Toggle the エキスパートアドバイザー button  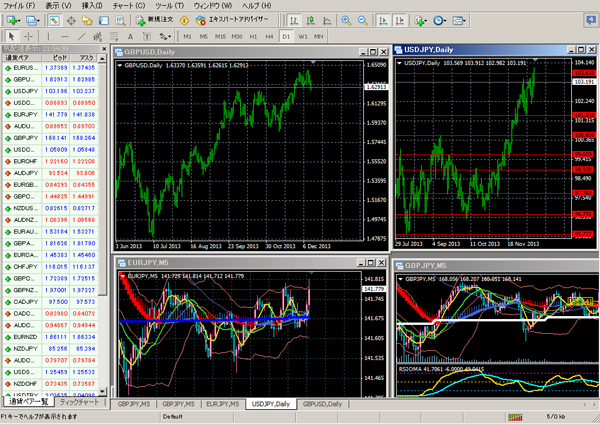pyautogui.click(x=232, y=20)
